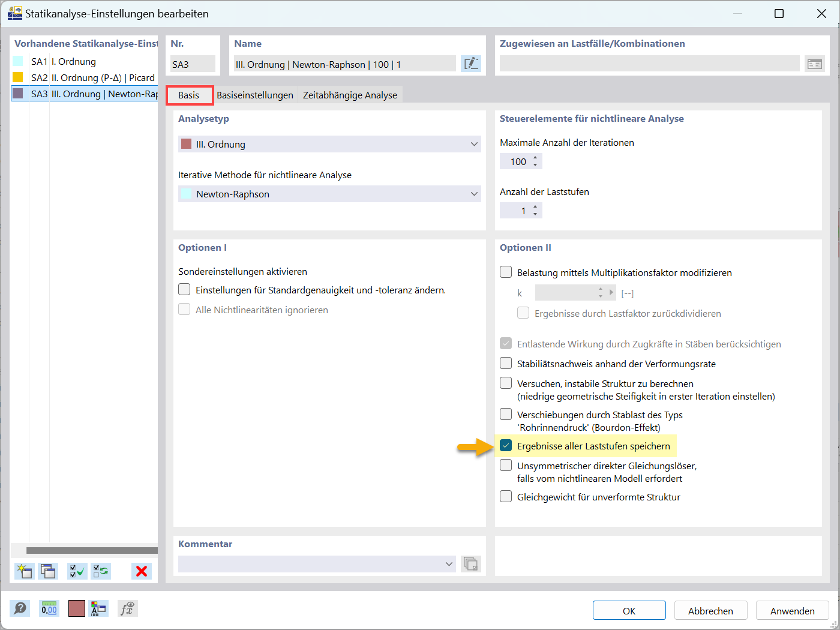The image size is (840, 630).
Task: Open the Lastfälle/Kombinationen selection dialog icon
Action: [x=814, y=62]
